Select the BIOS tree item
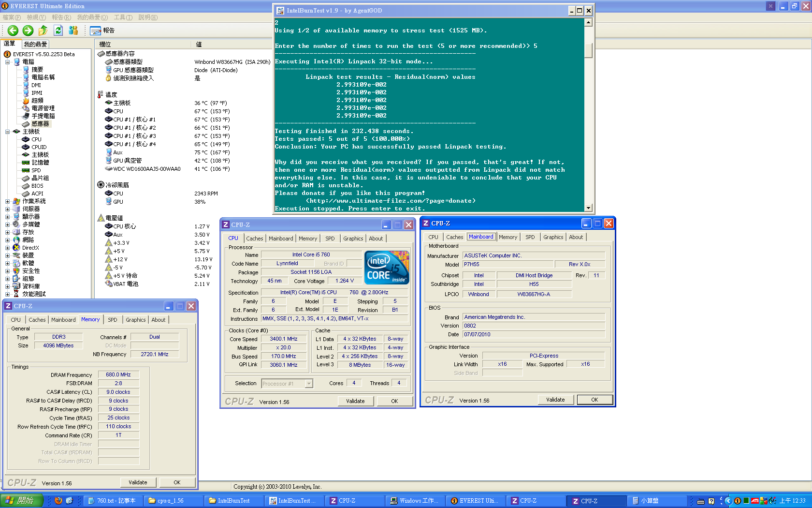The image size is (812, 508). pyautogui.click(x=37, y=186)
